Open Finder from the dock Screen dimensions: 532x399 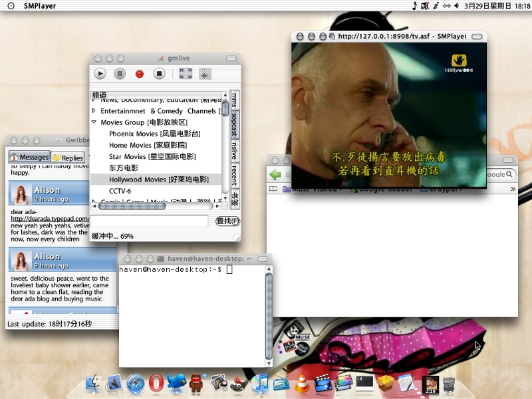[93, 384]
